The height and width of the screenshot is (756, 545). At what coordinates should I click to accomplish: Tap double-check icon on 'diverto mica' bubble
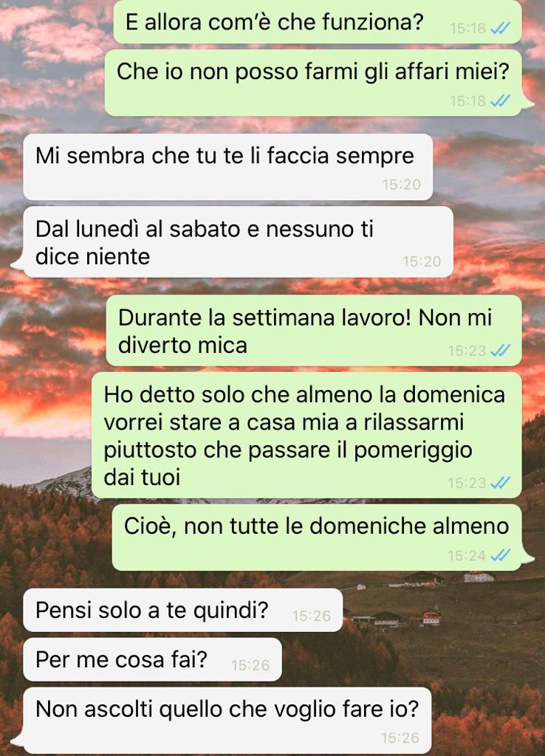coord(500,351)
